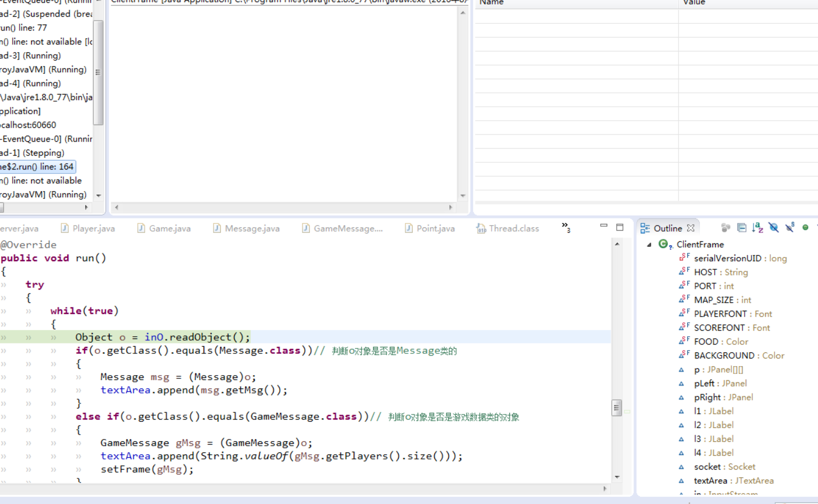Viewport: 818px width, 504px height.
Task: Toggle alphabetical Sort in Outline
Action: pos(757,228)
